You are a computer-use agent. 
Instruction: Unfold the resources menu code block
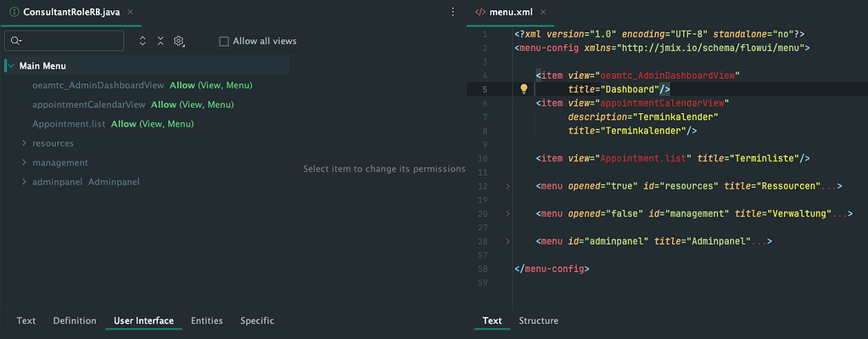(x=507, y=186)
